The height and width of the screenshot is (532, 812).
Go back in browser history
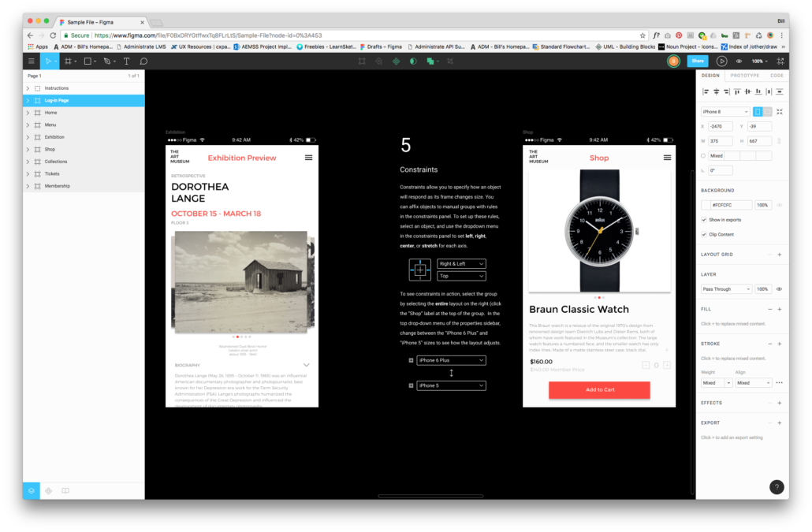click(30, 35)
